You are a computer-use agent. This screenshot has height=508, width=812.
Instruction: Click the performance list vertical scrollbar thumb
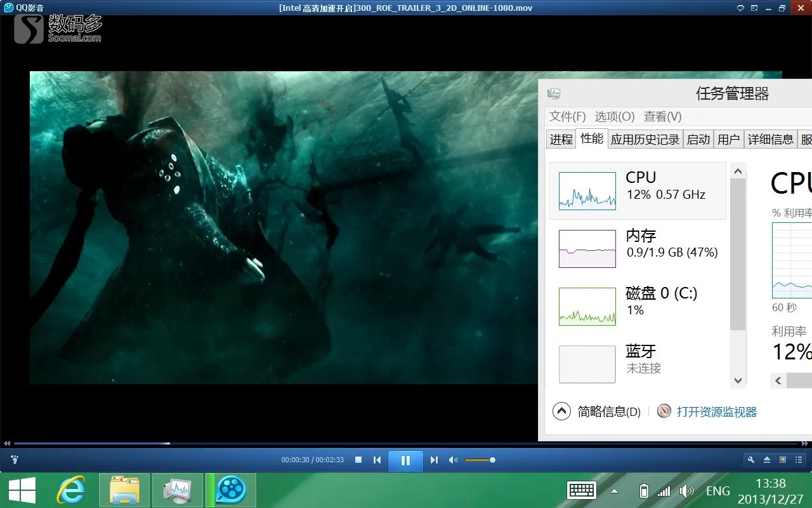tap(738, 254)
